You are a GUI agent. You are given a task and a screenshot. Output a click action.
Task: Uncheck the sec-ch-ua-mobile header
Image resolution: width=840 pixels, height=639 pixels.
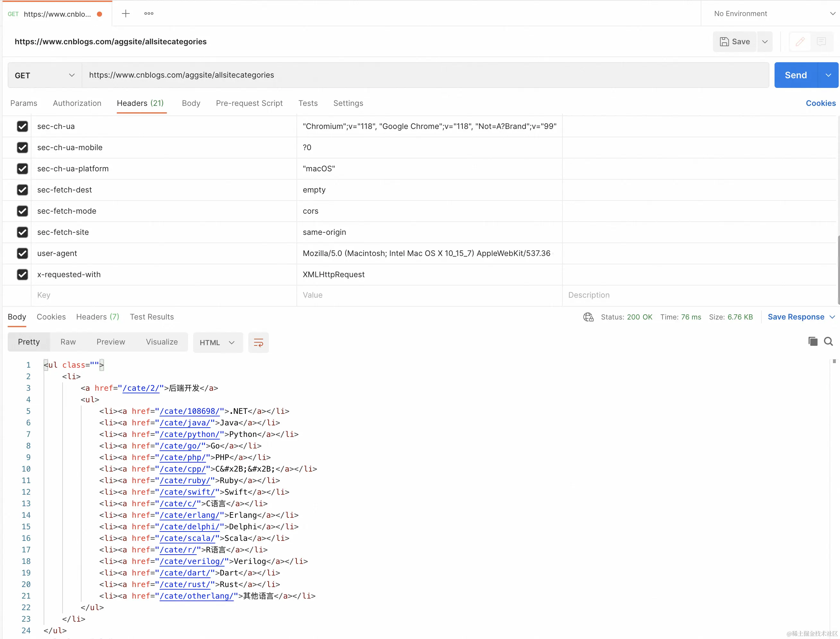click(x=22, y=147)
